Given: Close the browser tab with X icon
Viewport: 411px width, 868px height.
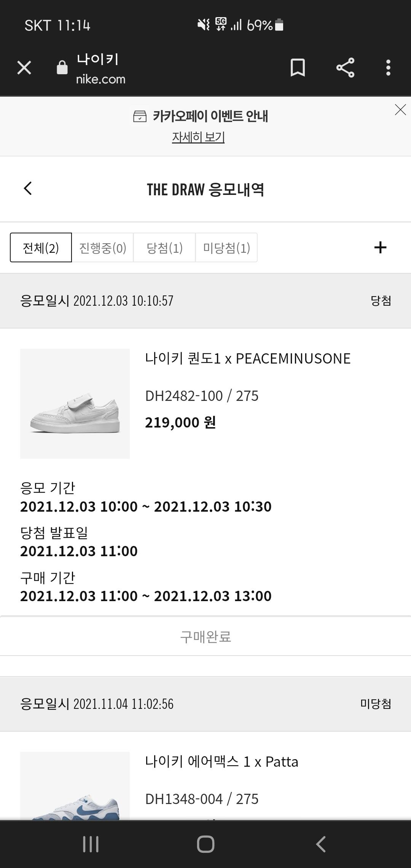Looking at the screenshot, I should [x=24, y=68].
